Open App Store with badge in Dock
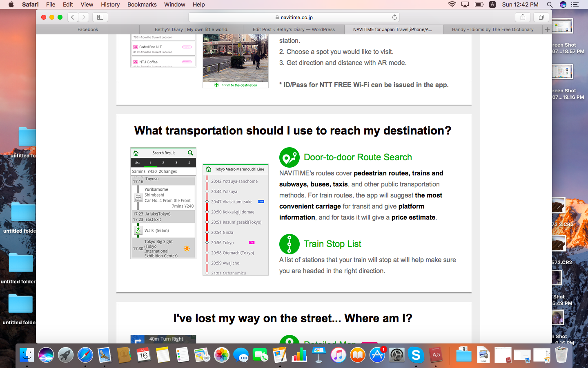This screenshot has height=368, width=588. tap(377, 355)
